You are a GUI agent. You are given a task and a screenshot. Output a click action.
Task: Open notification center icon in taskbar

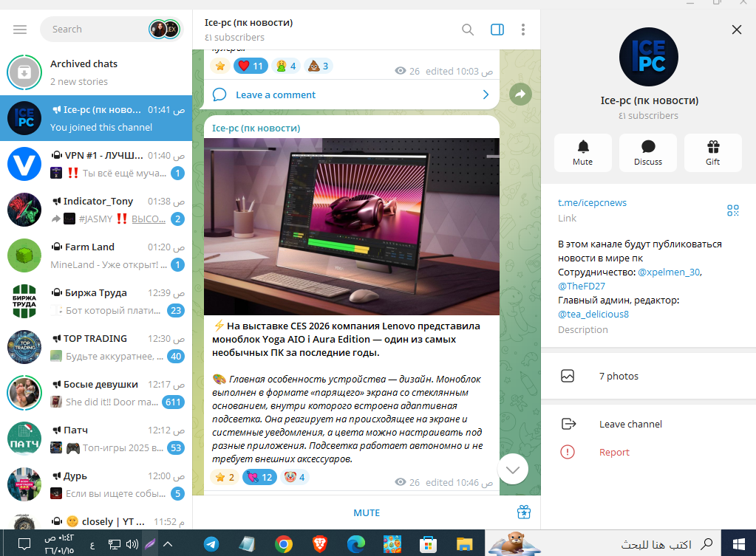click(24, 544)
